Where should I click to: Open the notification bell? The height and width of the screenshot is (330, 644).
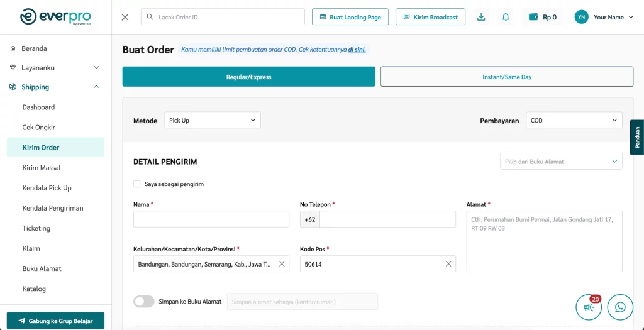(x=506, y=17)
